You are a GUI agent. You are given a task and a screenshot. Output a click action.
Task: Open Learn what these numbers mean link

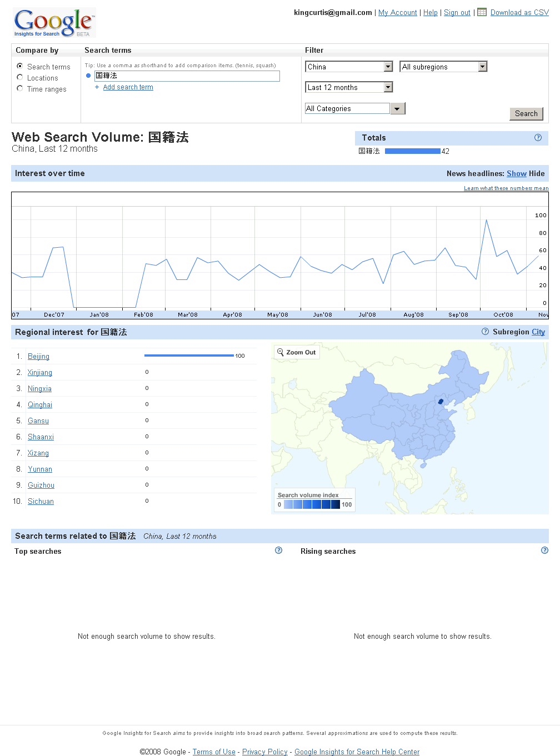coord(506,188)
